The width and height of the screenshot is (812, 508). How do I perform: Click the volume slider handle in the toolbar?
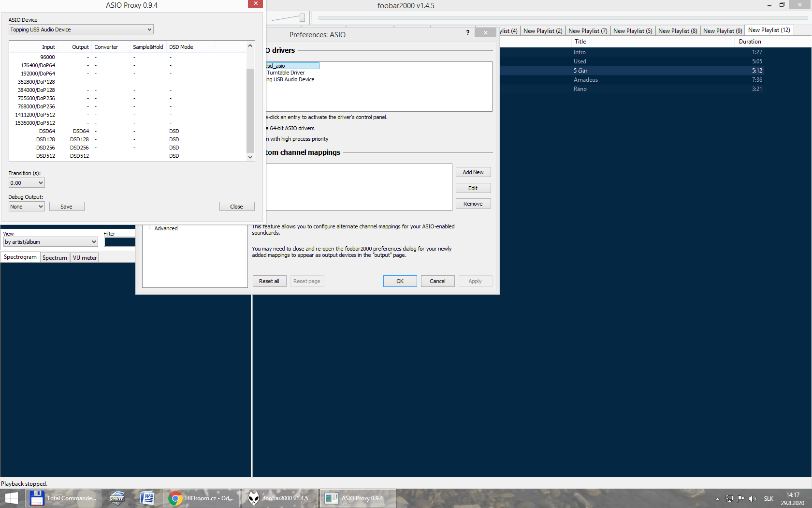tap(302, 18)
